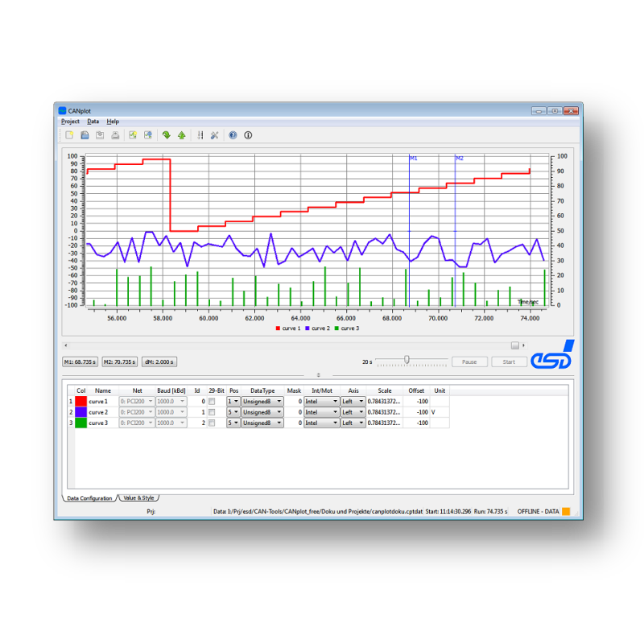The width and height of the screenshot is (644, 644).
Task: Click the Print icon in toolbar
Action: point(115,135)
